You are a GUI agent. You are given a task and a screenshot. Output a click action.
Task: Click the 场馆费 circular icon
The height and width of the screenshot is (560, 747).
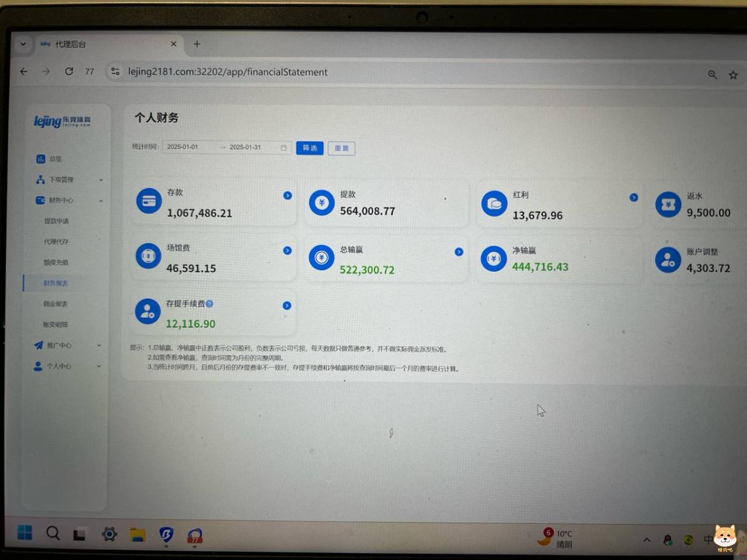pyautogui.click(x=148, y=257)
